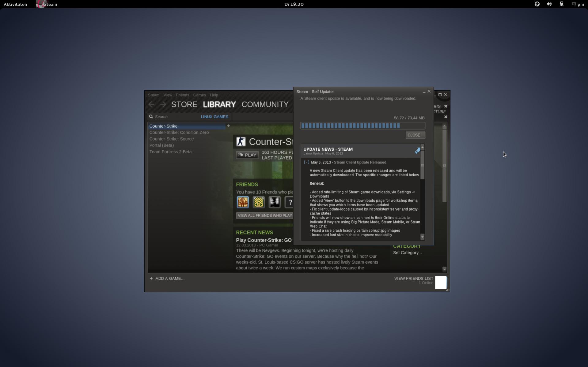Switch to the Store tab
588x367 pixels.
tap(184, 104)
